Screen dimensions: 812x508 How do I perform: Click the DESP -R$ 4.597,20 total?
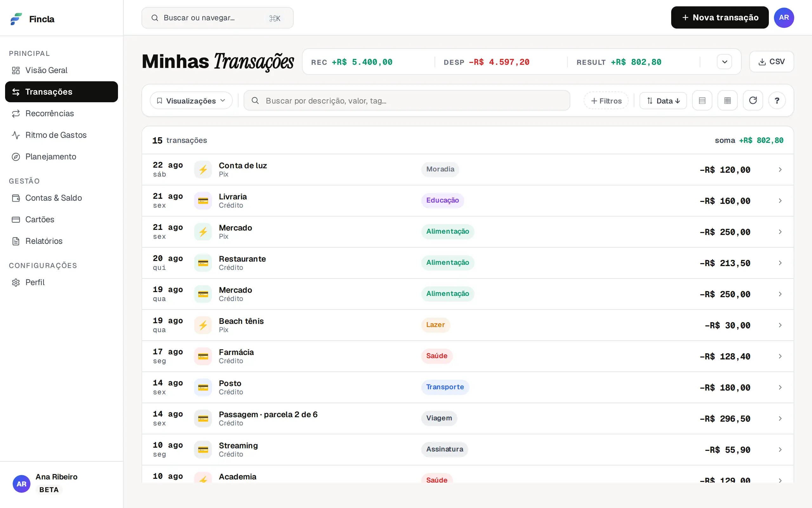click(487, 62)
